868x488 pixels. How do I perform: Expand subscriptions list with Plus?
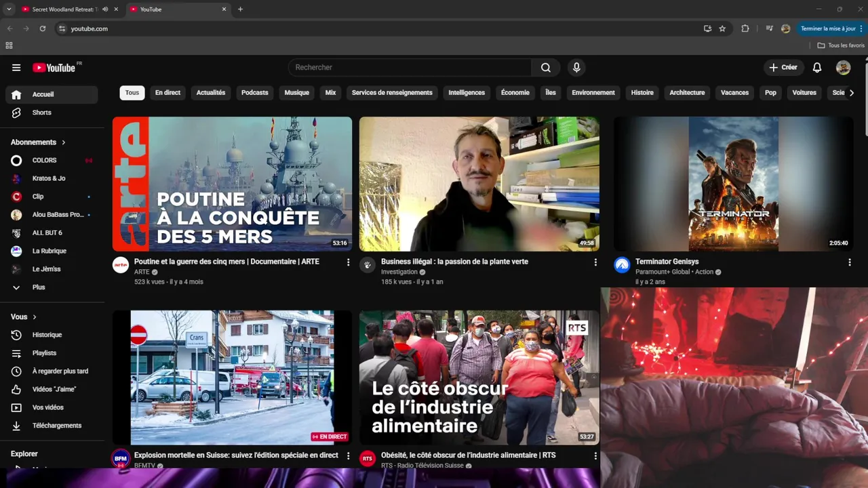coord(52,287)
